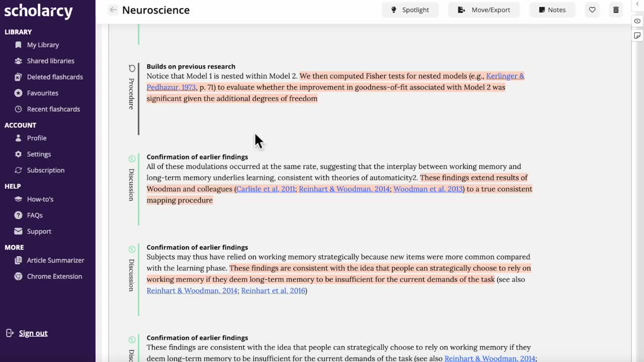Open the Article Summarizer
Screen dimensions: 644x362
pos(55,260)
